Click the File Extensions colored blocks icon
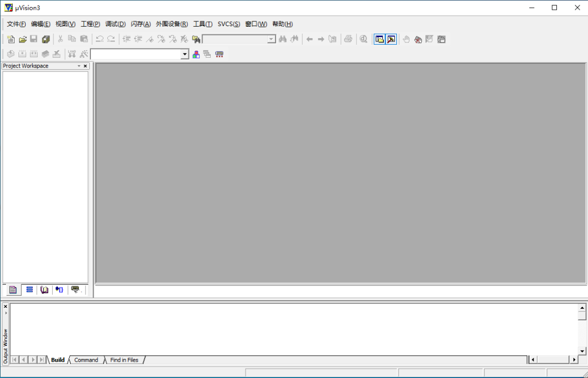The width and height of the screenshot is (588, 378). pyautogui.click(x=196, y=54)
